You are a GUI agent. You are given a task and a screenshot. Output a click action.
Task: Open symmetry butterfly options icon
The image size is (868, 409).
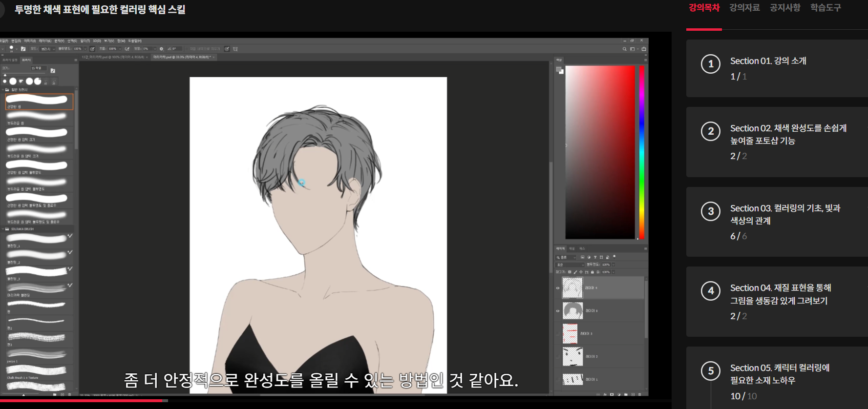pyautogui.click(x=235, y=49)
